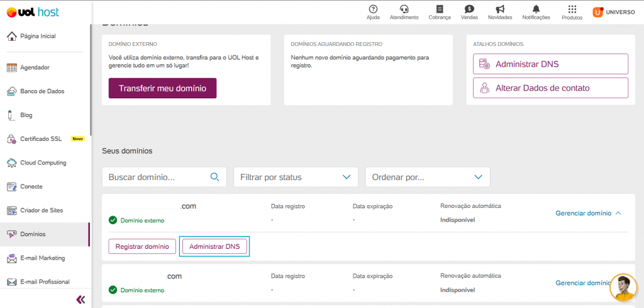Open Cloud Computing from the sidebar
644x308 pixels.
43,163
